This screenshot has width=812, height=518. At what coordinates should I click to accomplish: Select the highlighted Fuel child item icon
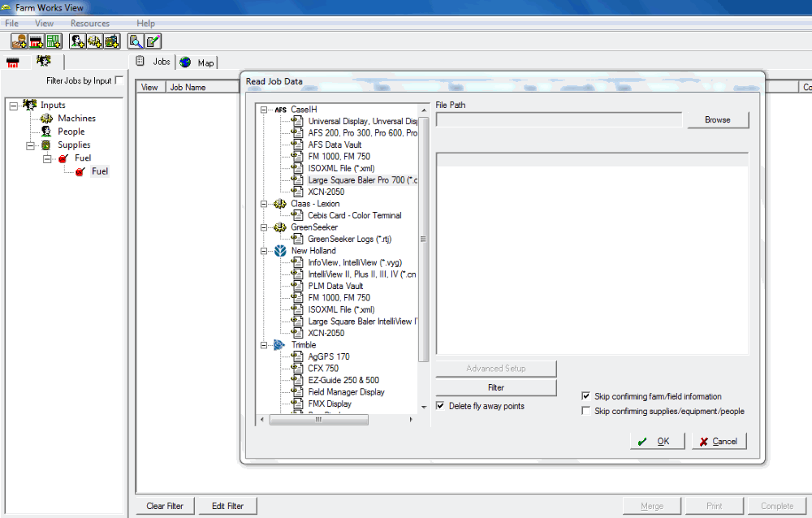(x=80, y=171)
